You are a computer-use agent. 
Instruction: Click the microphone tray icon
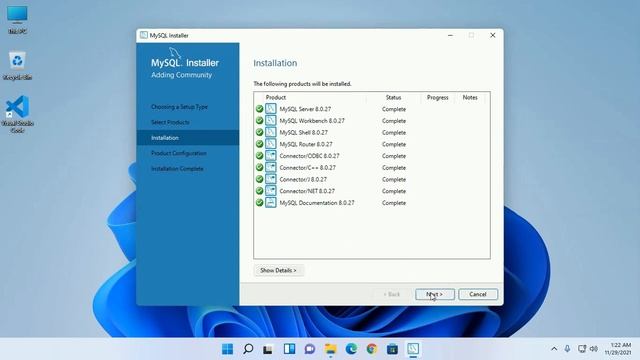[567, 349]
